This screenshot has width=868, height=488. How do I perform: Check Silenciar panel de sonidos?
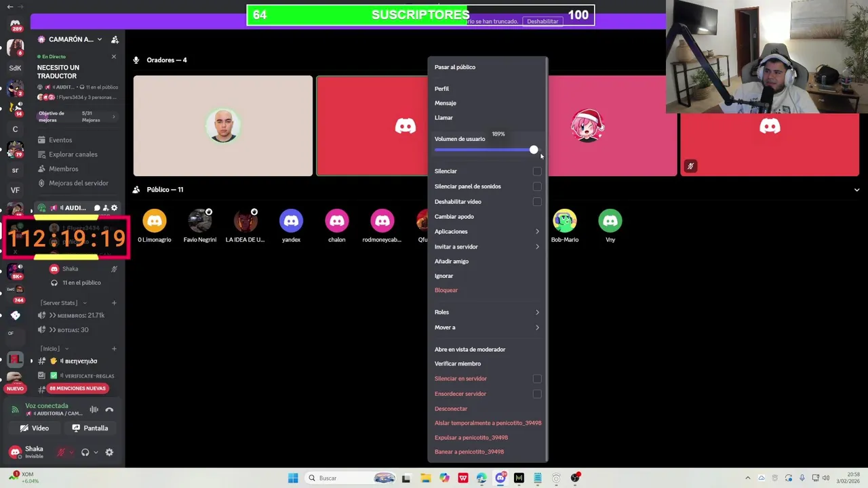tap(537, 186)
